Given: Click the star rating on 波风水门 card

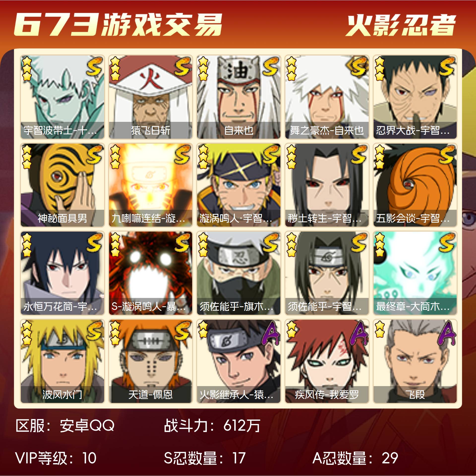Looking at the screenshot, I should point(27,333).
